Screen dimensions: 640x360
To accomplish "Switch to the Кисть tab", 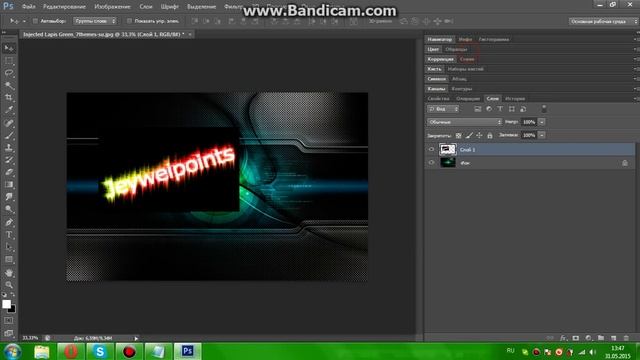I will pyautogui.click(x=435, y=69).
